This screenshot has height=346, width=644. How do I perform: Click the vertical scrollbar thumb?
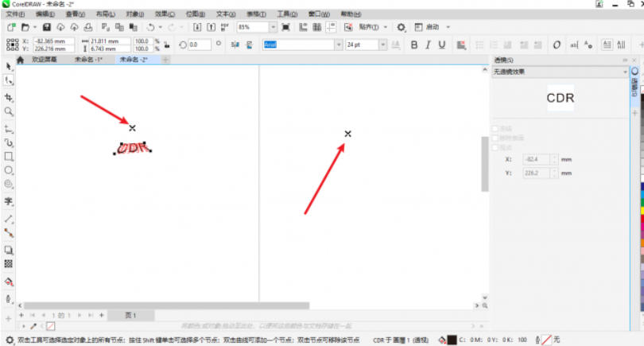coord(485,164)
